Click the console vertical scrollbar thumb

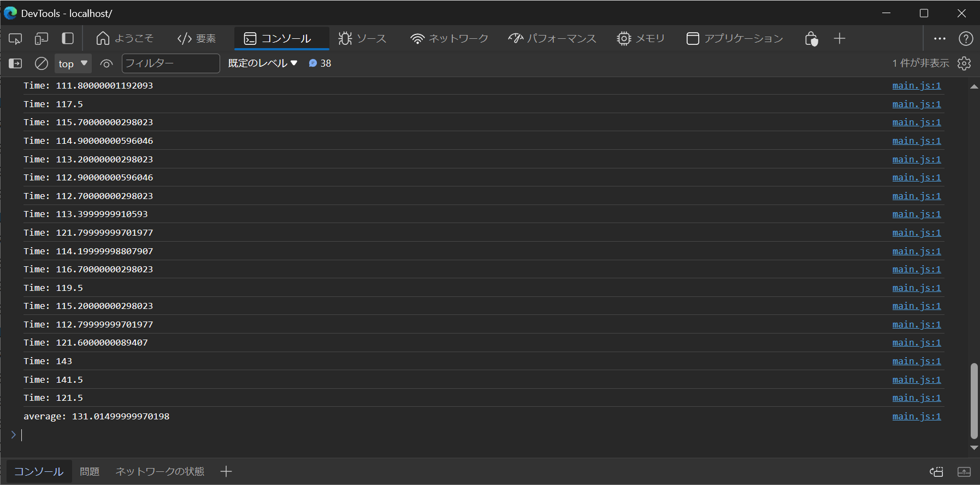tap(974, 400)
